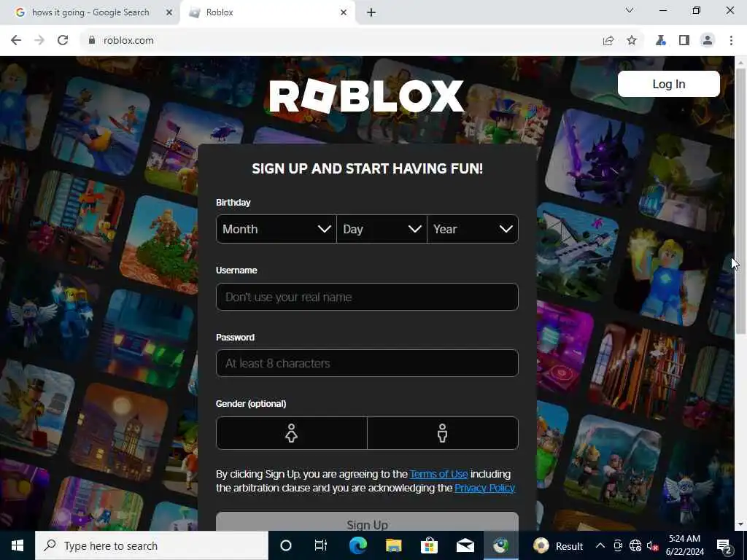Click the network globe tray icon
Viewport: 747px width, 560px height.
[x=635, y=545]
